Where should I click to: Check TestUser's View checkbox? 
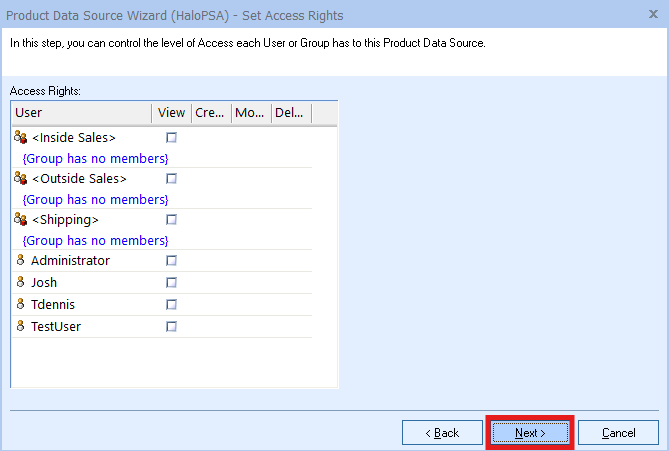tap(171, 327)
